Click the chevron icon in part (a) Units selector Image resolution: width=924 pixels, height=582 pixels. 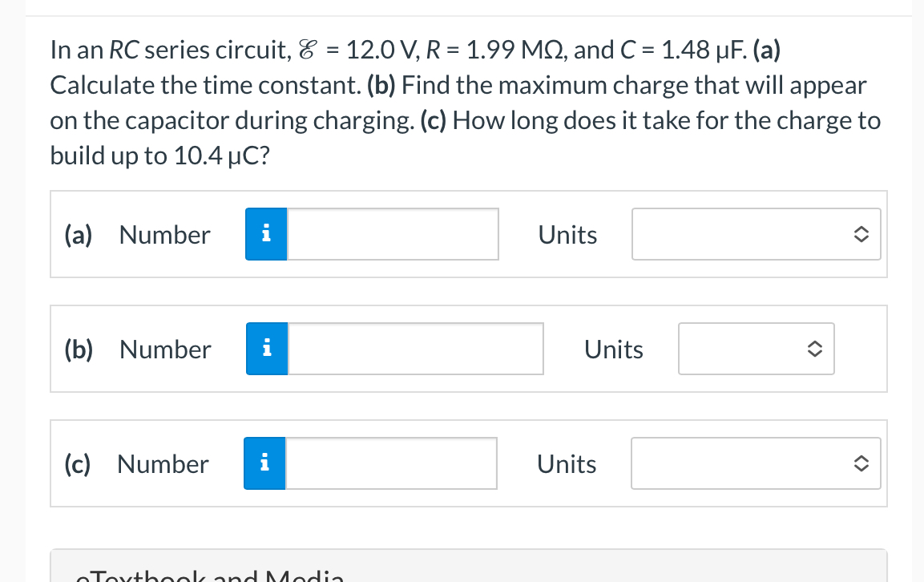(861, 234)
